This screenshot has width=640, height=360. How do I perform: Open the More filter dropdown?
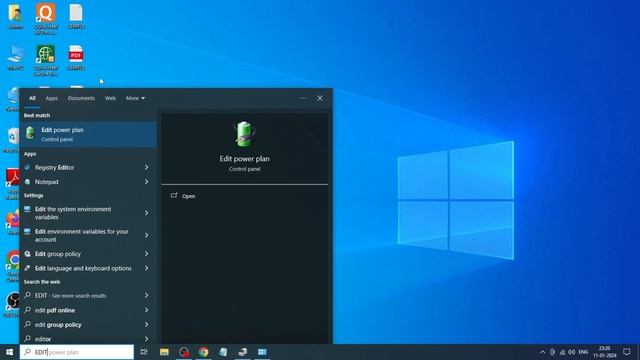click(x=135, y=98)
